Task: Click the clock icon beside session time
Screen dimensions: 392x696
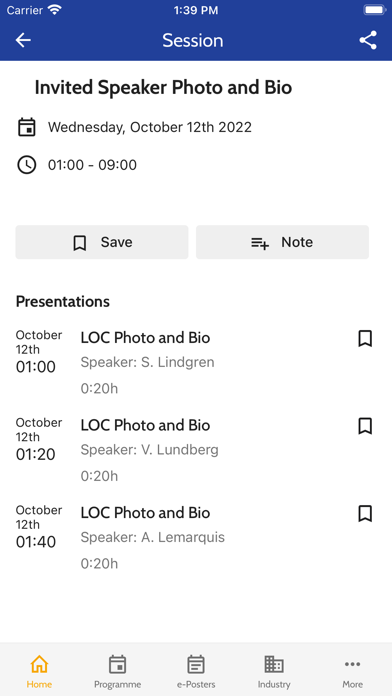Action: click(27, 165)
